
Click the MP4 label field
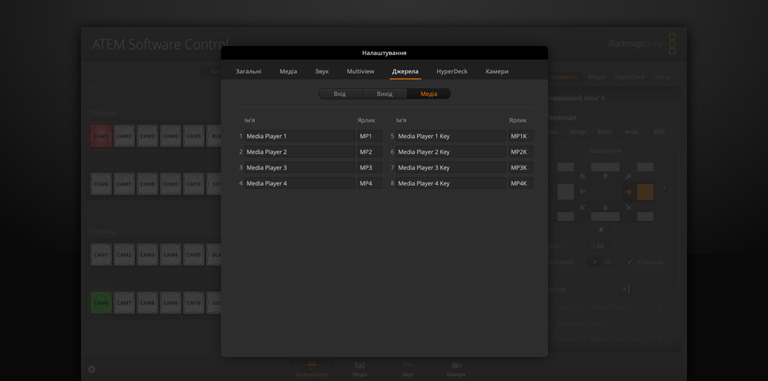coord(369,183)
